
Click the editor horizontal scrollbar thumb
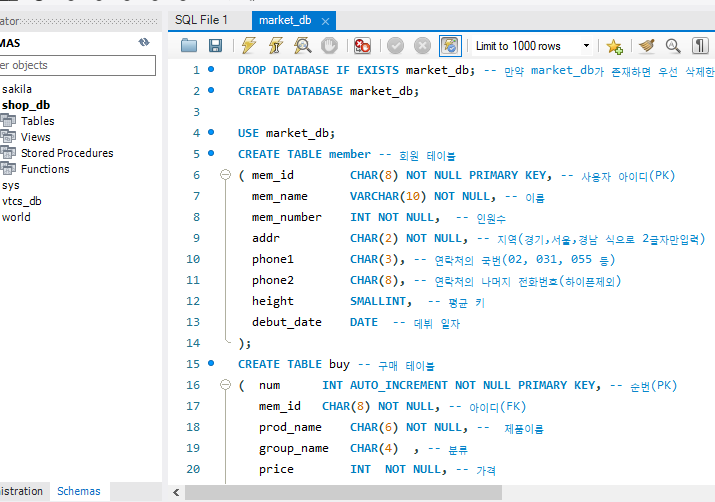(343, 492)
